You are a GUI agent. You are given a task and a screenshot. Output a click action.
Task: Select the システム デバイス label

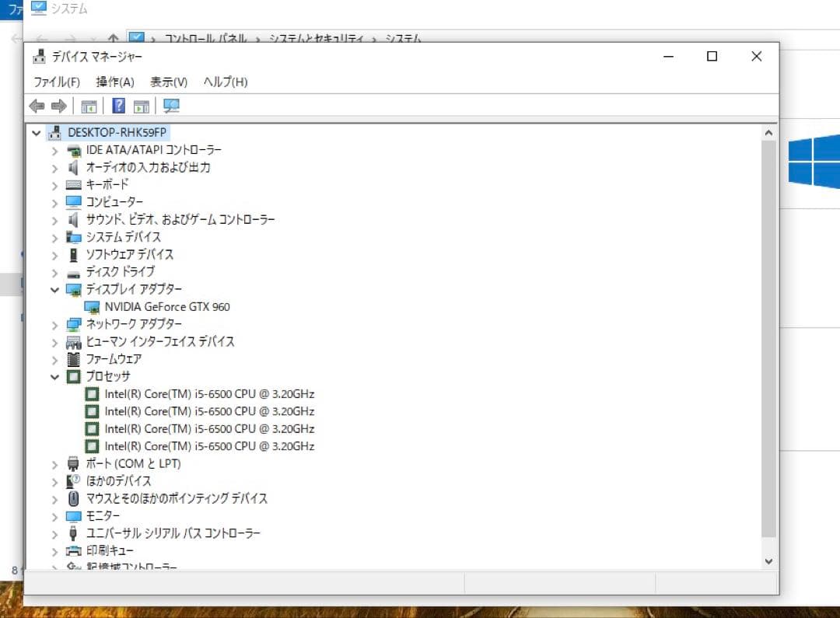click(x=123, y=236)
